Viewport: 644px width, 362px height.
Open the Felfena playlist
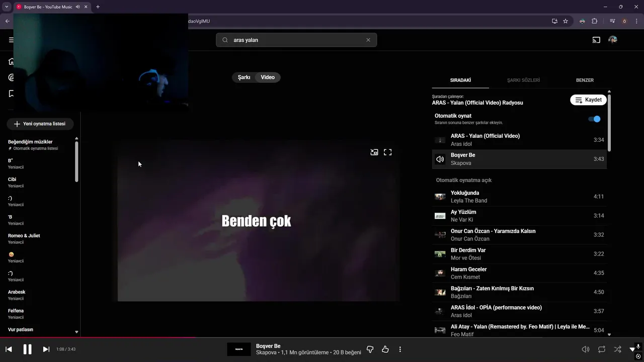[39, 314]
